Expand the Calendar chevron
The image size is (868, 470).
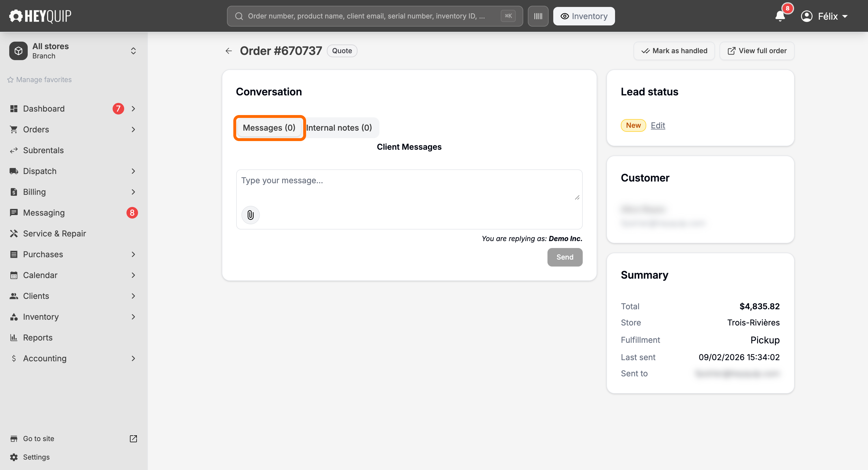(133, 275)
